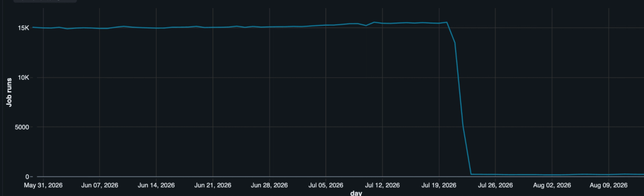The height and width of the screenshot is (196, 644).
Task: Click the "Jul 26, 2026" date label
Action: click(x=495, y=185)
